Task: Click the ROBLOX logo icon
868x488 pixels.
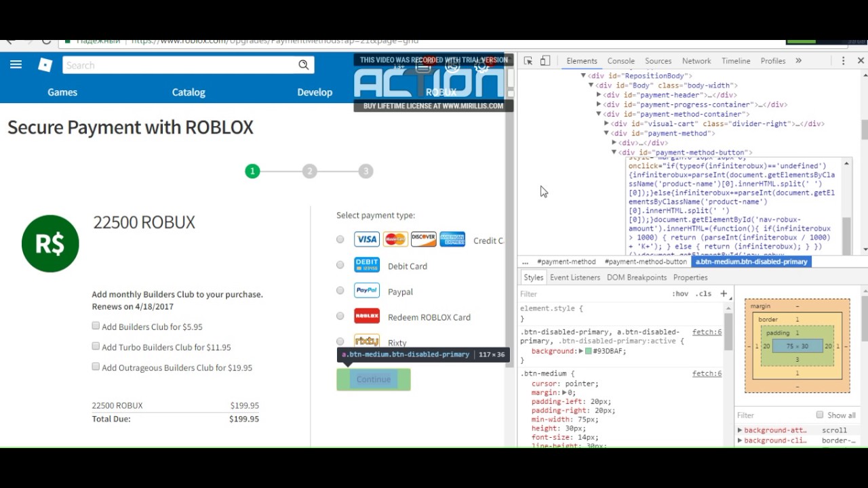Action: [45, 65]
